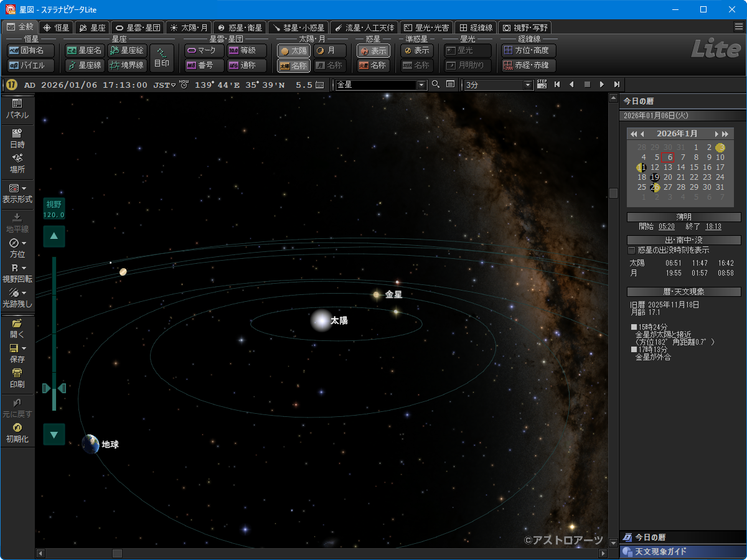Click the 視野 zoom slider handle
This screenshot has height=560, width=747.
(x=54, y=388)
